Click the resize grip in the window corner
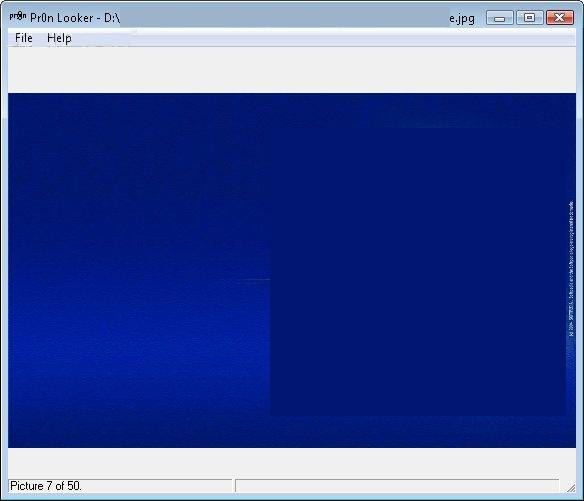The image size is (584, 501). tap(571, 488)
